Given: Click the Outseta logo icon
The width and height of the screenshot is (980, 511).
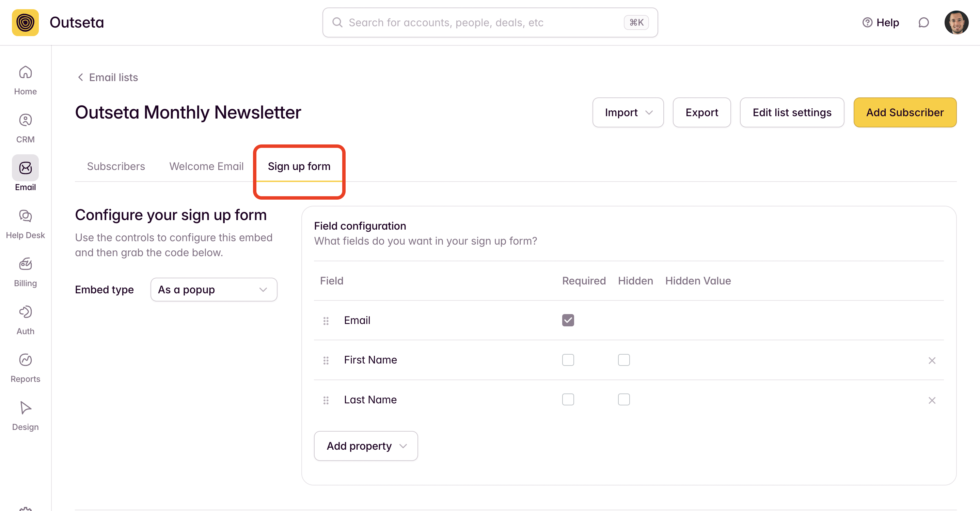Looking at the screenshot, I should [25, 22].
